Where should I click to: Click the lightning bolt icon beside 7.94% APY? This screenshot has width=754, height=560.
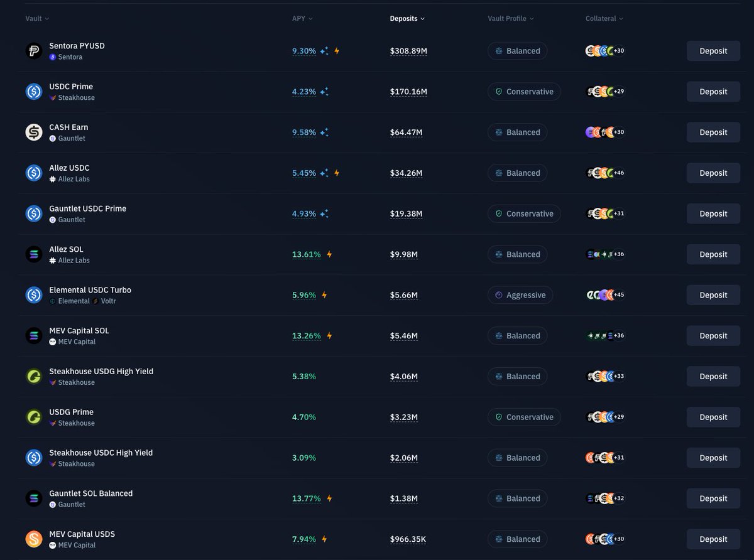(x=324, y=539)
